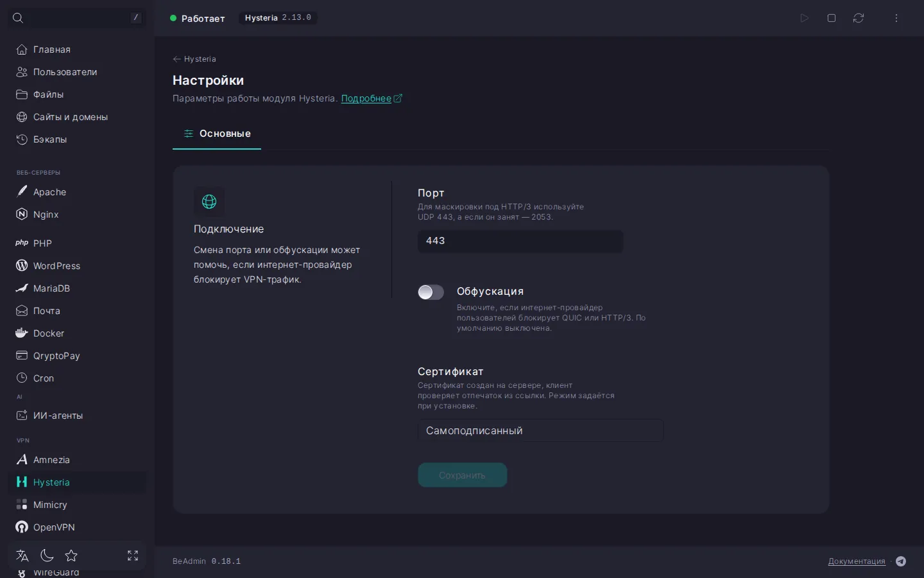Open the ИИ-агенты section
The image size is (924, 578).
pyautogui.click(x=77, y=416)
